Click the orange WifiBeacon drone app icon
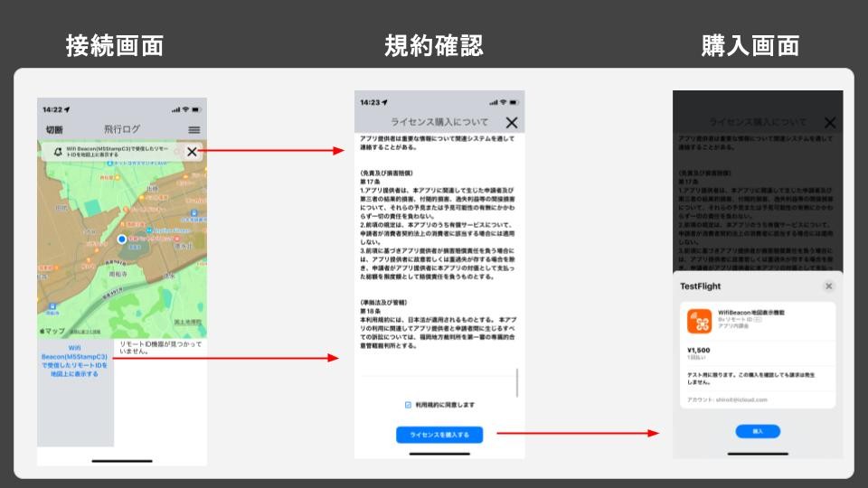 [700, 321]
